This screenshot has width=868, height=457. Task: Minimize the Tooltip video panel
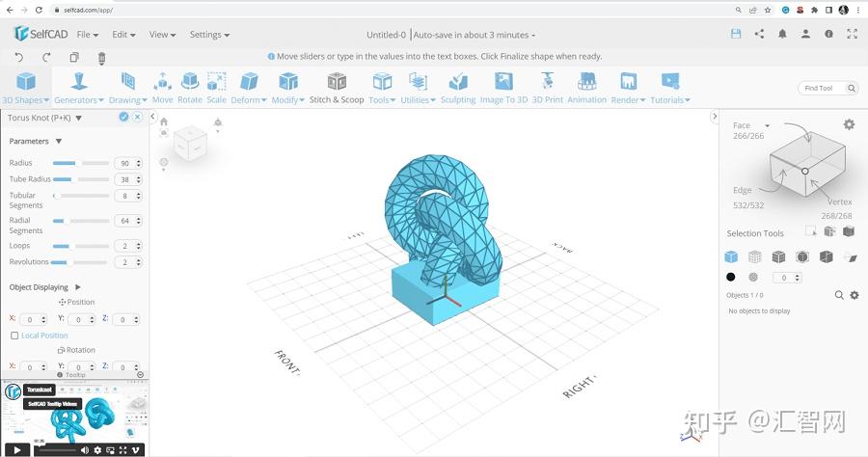[x=141, y=374]
